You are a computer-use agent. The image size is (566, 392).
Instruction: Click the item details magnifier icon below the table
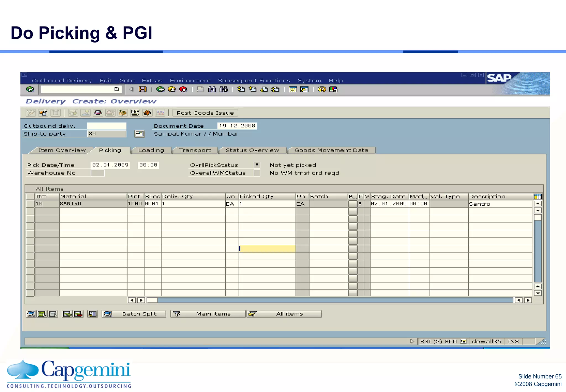31,314
